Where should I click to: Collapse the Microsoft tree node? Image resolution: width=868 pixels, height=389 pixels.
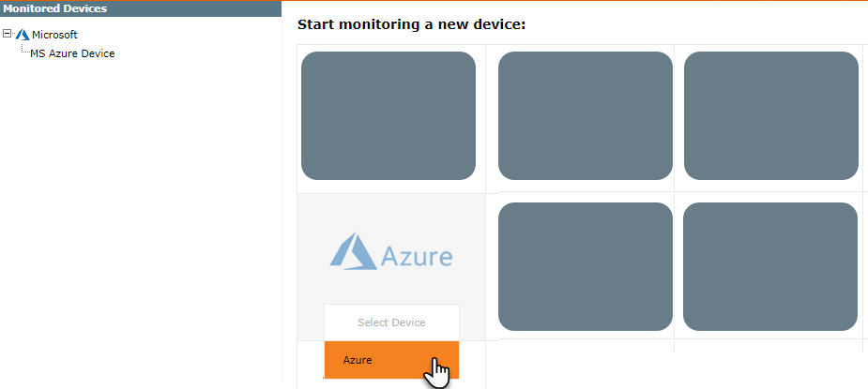8,34
